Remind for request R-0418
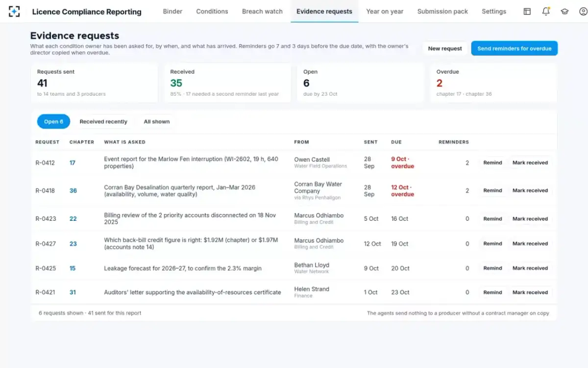 (x=492, y=191)
